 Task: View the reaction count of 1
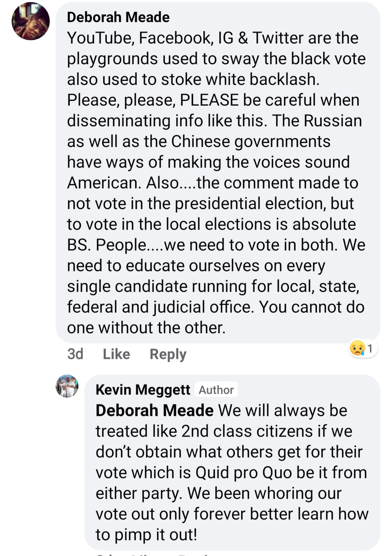tap(370, 349)
